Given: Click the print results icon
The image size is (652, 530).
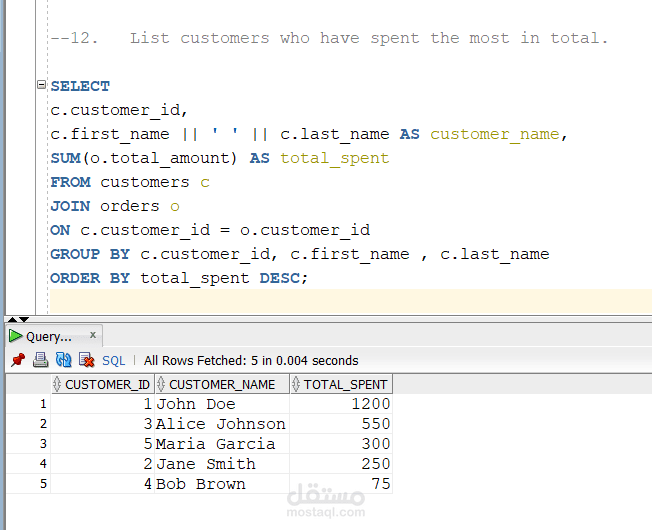Looking at the screenshot, I should click(x=40, y=360).
